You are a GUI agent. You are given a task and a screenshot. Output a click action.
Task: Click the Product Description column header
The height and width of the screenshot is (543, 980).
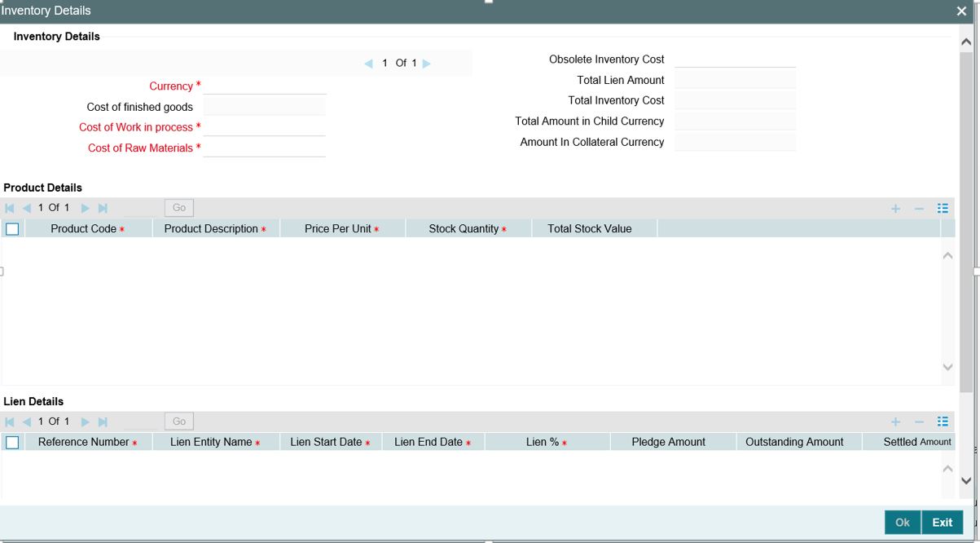(216, 229)
